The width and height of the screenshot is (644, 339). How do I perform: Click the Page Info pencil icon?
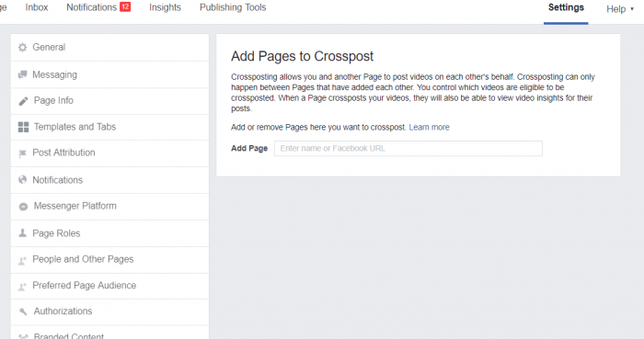pyautogui.click(x=23, y=101)
